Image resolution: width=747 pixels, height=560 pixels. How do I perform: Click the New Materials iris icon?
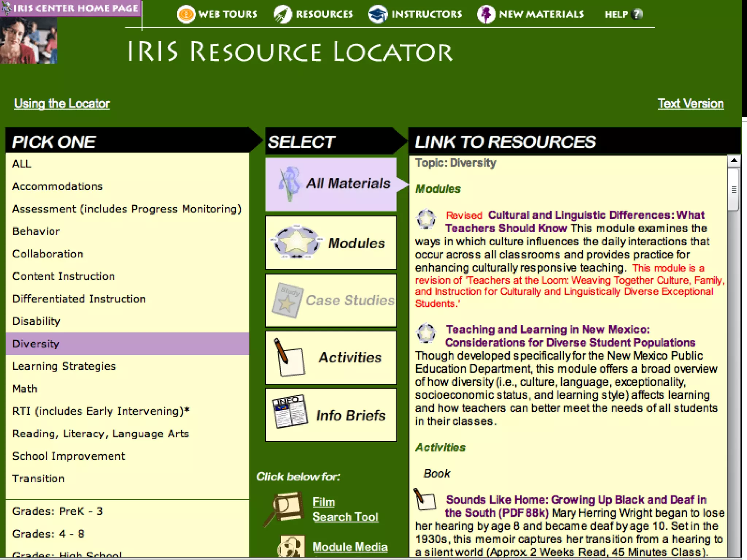pyautogui.click(x=486, y=14)
